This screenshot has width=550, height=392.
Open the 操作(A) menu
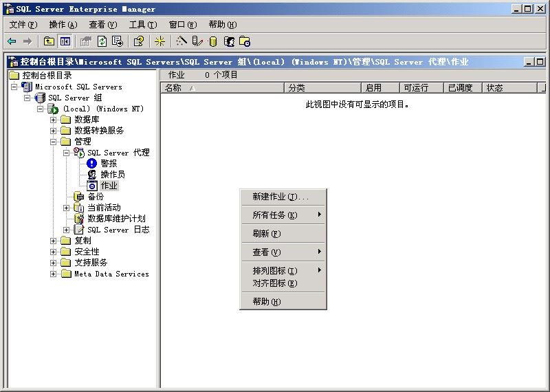tap(63, 25)
